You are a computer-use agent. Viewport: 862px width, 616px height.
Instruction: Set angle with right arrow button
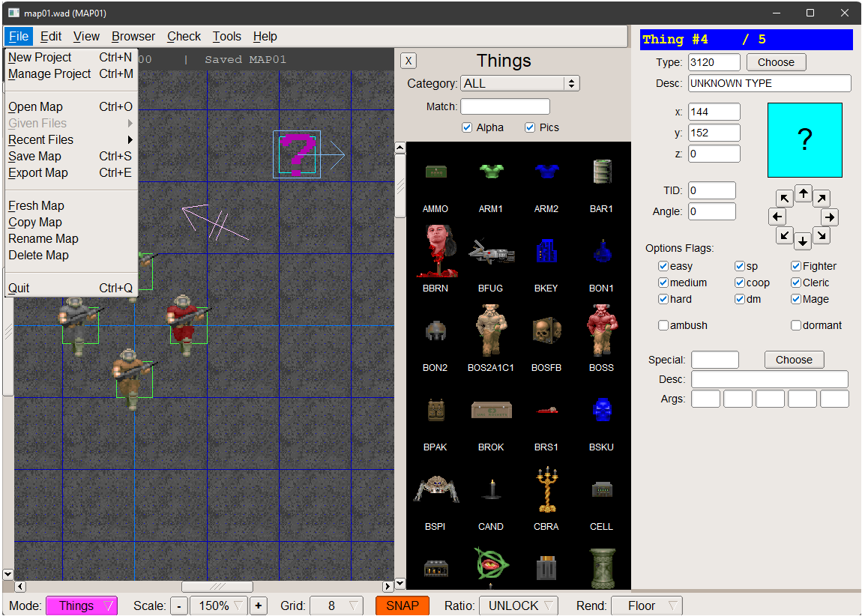(x=830, y=217)
